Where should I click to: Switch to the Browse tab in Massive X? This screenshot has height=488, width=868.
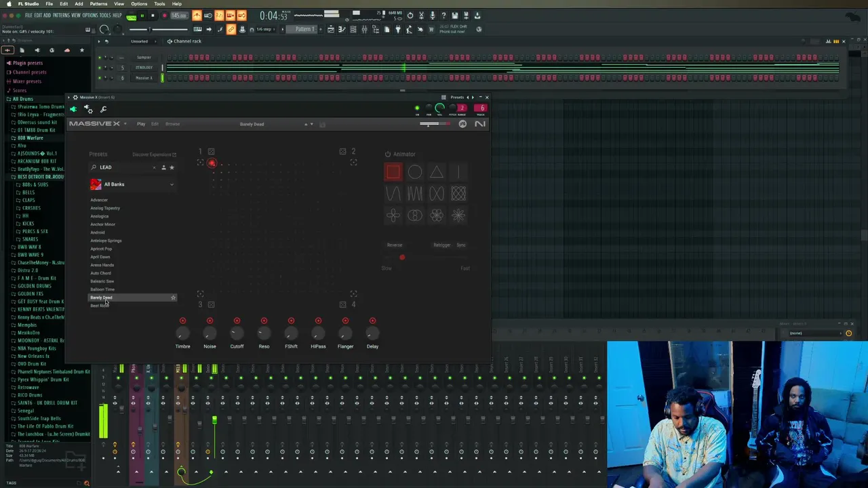pyautogui.click(x=173, y=124)
